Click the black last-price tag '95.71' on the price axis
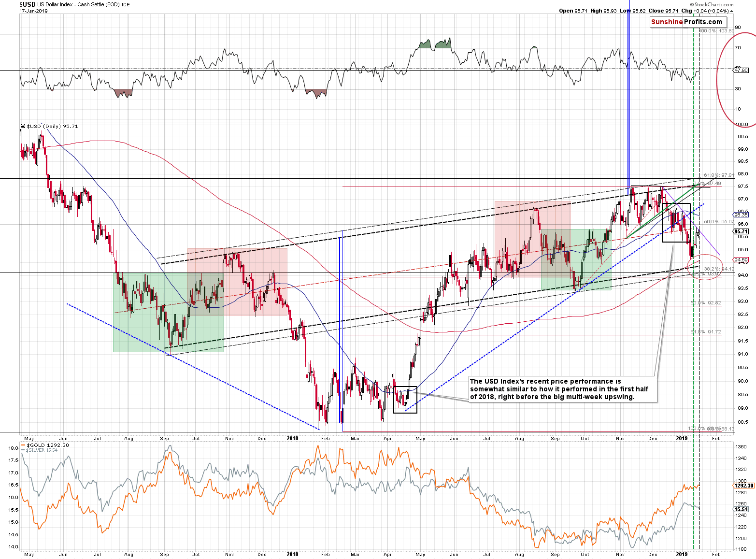 741,231
